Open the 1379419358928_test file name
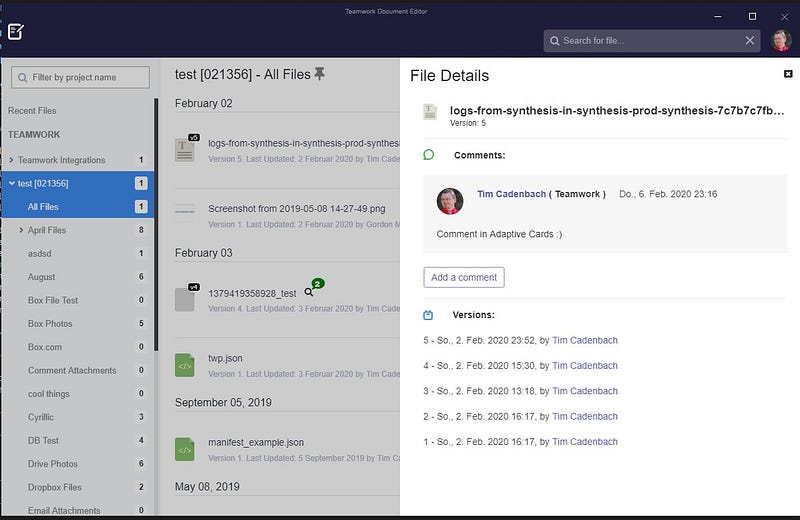Screen dimensions: 800x520 click(x=252, y=293)
